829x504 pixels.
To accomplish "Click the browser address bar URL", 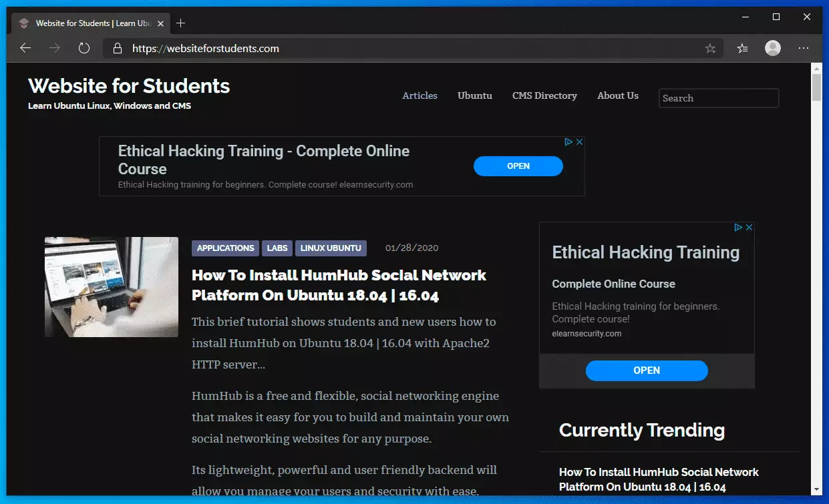I will (x=206, y=48).
